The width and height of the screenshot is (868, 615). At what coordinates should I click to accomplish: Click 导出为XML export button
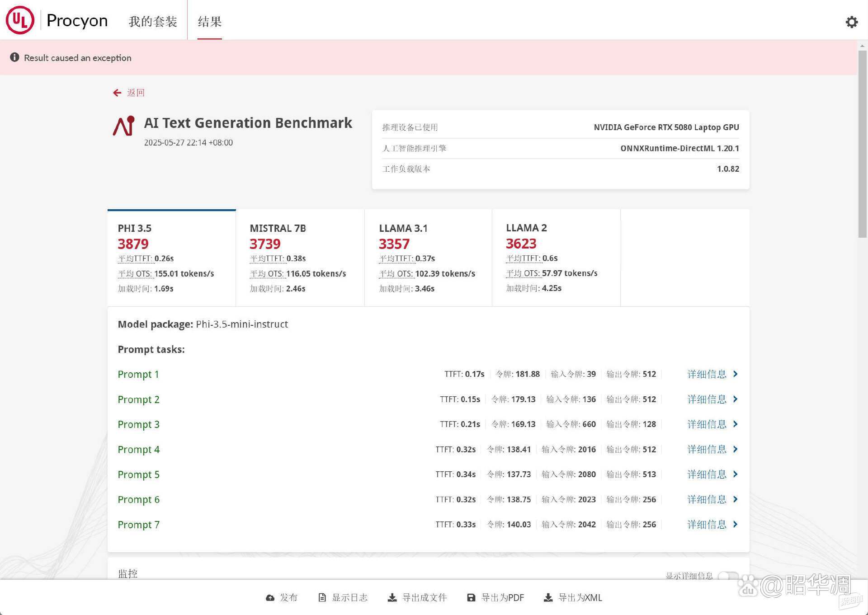point(573,598)
